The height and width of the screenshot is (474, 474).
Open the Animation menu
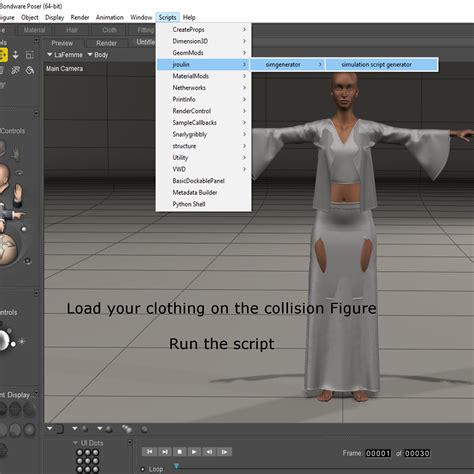point(110,17)
